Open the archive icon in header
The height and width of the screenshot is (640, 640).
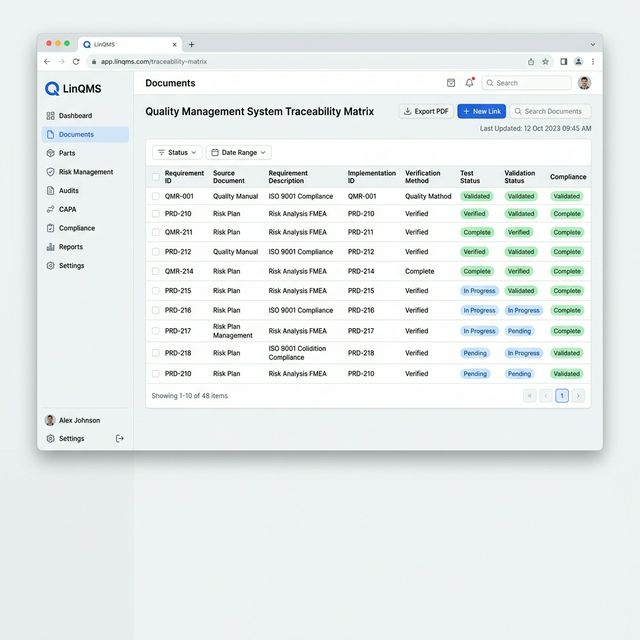pyautogui.click(x=451, y=83)
